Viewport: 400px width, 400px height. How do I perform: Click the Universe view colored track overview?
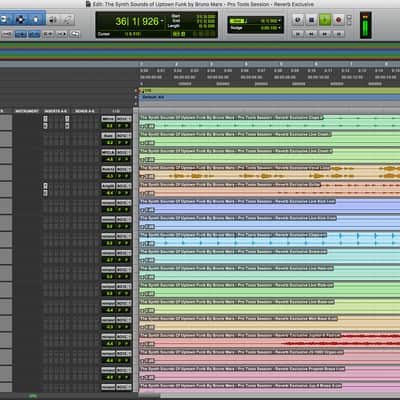pyautogui.click(x=200, y=51)
